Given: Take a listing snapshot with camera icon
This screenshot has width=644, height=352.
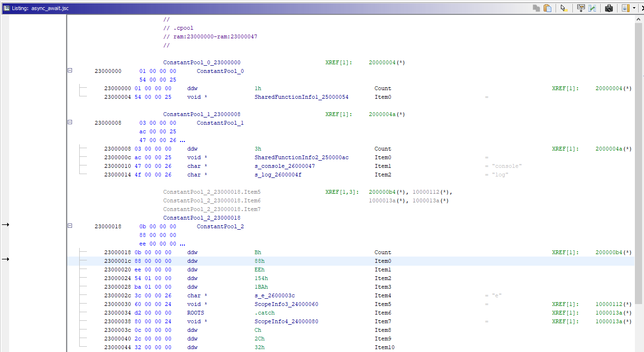Looking at the screenshot, I should pyautogui.click(x=608, y=8).
